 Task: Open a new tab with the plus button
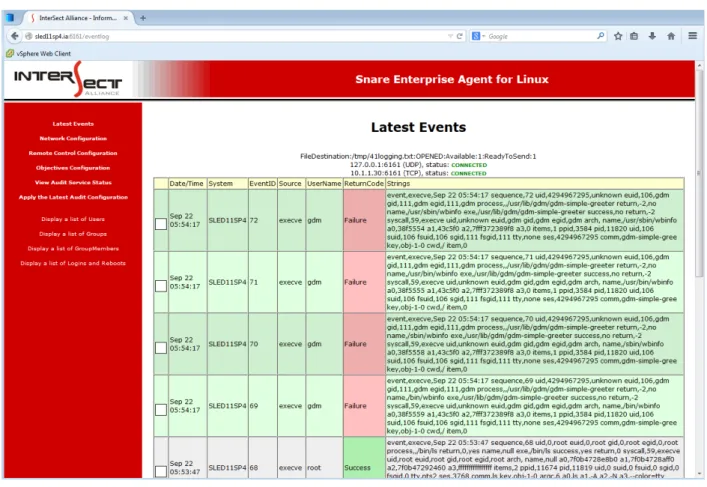(x=142, y=18)
